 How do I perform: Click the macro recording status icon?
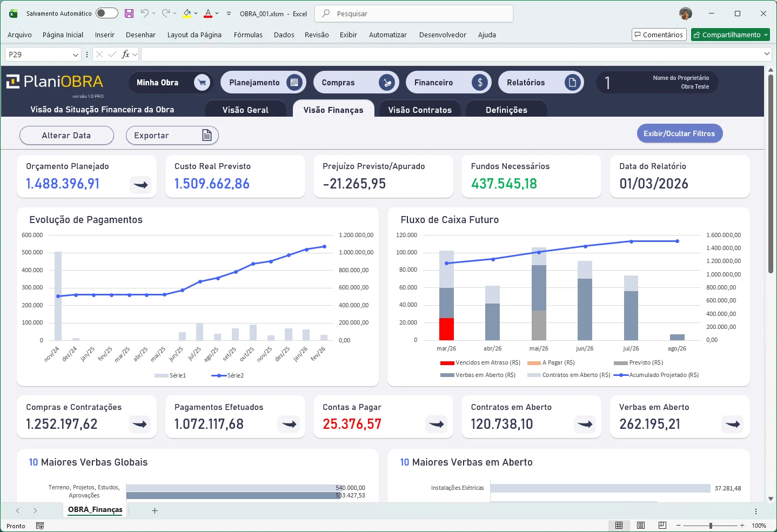click(x=40, y=526)
